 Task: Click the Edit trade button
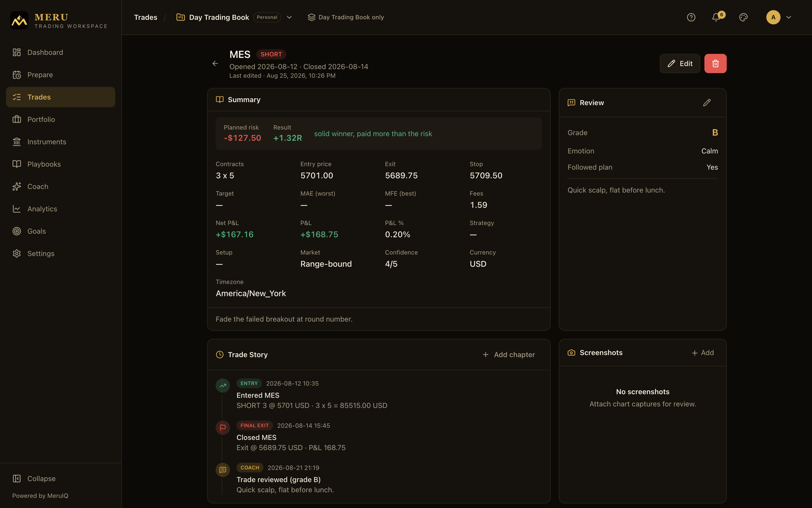tap(680, 63)
